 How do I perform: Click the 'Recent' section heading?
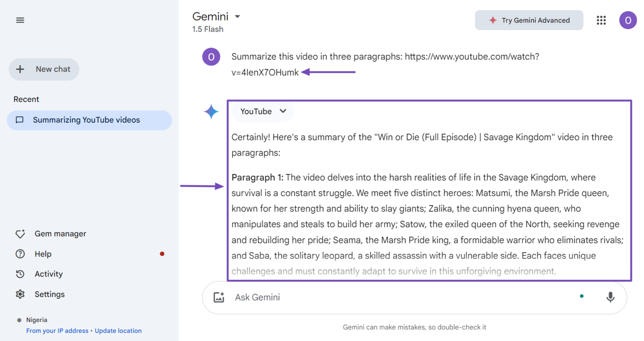click(x=26, y=99)
